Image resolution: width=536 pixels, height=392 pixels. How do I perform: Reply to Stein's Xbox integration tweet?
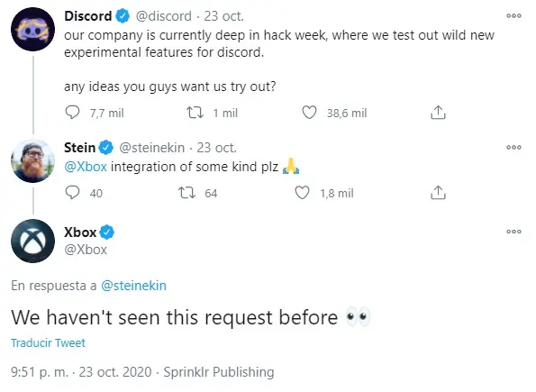click(72, 193)
